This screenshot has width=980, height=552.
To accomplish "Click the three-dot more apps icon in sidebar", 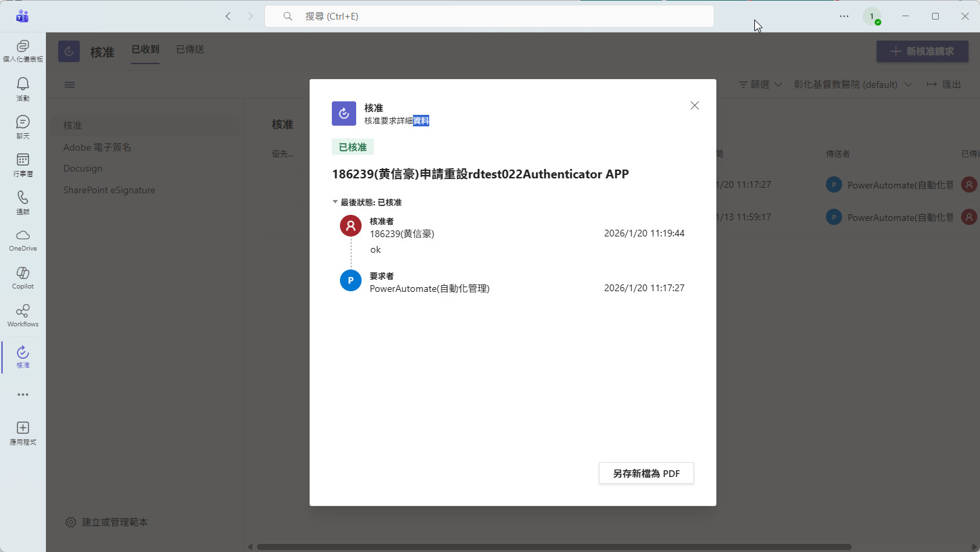I will coord(23,395).
